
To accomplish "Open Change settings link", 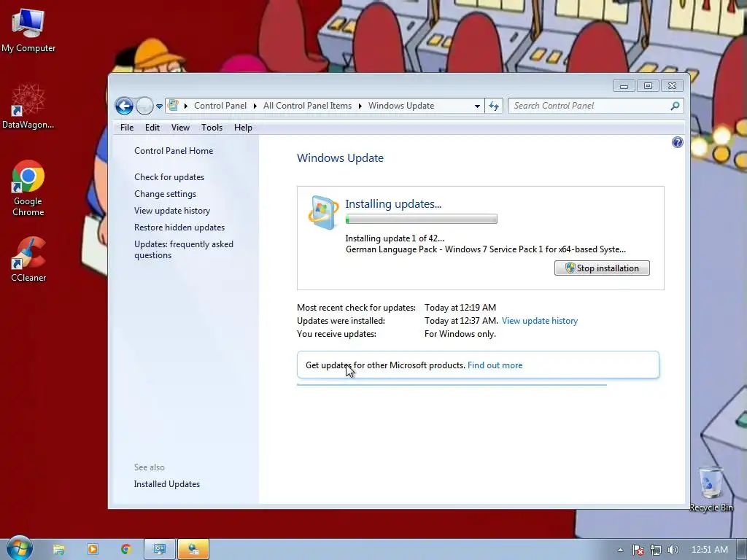I will [x=166, y=194].
